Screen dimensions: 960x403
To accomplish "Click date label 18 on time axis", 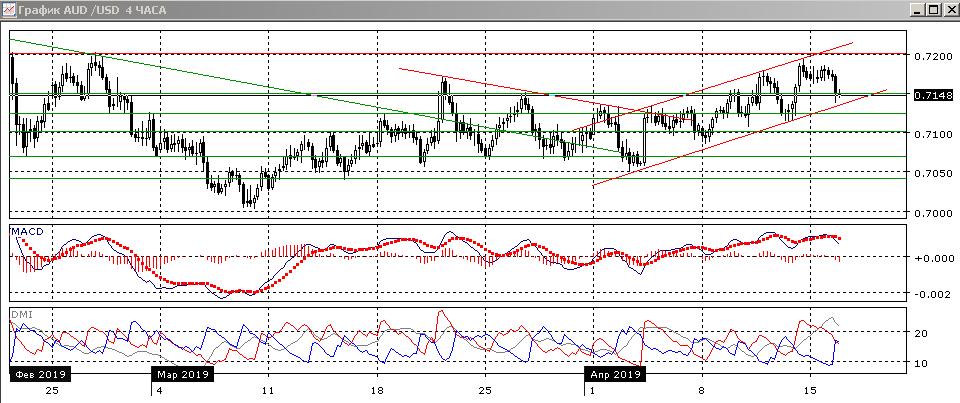I will coord(377,389).
